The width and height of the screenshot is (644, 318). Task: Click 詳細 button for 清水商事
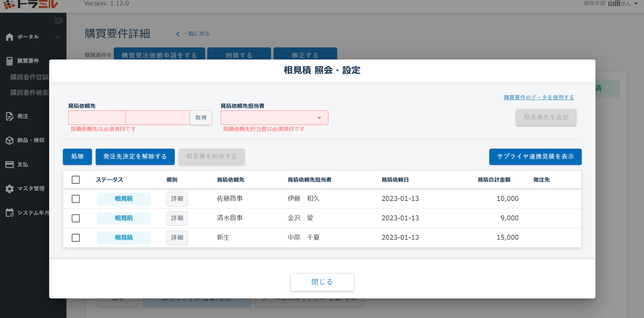click(177, 218)
